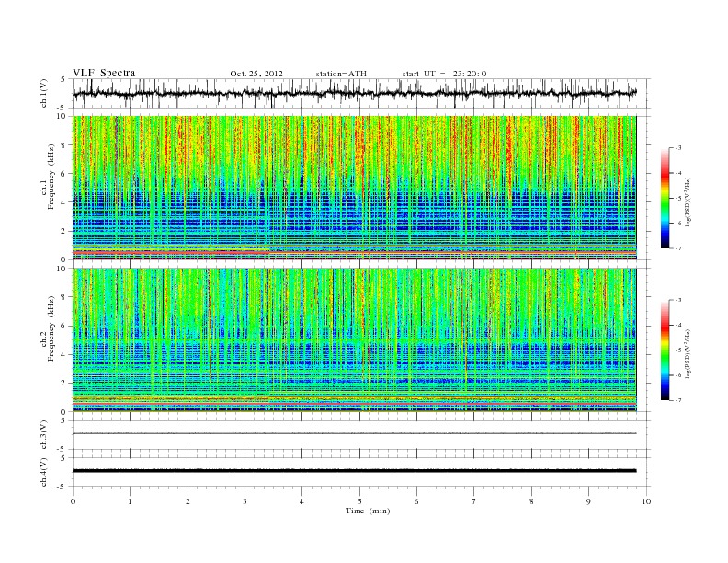Click the '0' tick on the time axis
This screenshot has width=728, height=563.
click(x=73, y=501)
